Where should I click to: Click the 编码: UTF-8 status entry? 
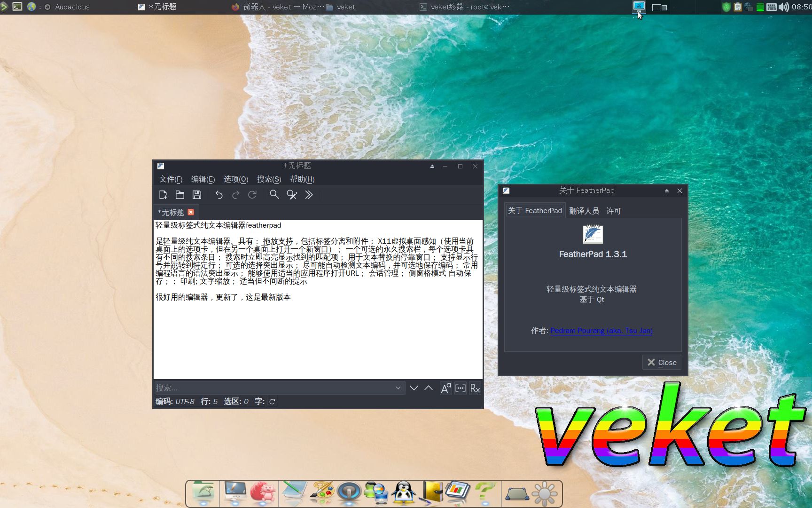click(x=175, y=401)
